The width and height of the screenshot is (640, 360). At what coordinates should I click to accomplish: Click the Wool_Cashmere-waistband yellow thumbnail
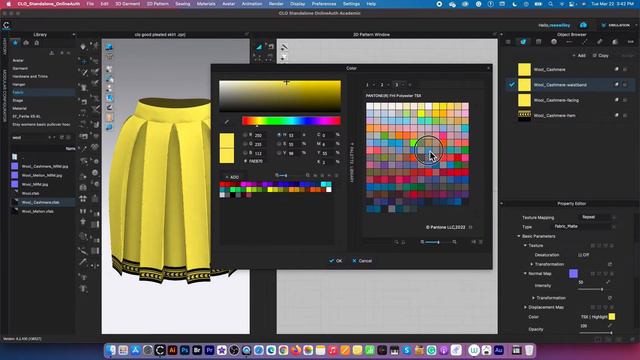point(524,85)
